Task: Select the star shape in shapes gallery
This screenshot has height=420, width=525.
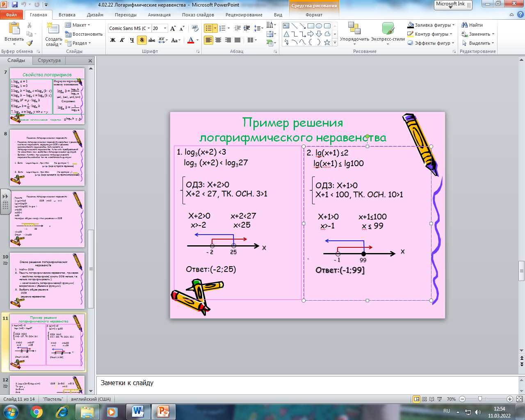Action: pyautogui.click(x=327, y=42)
